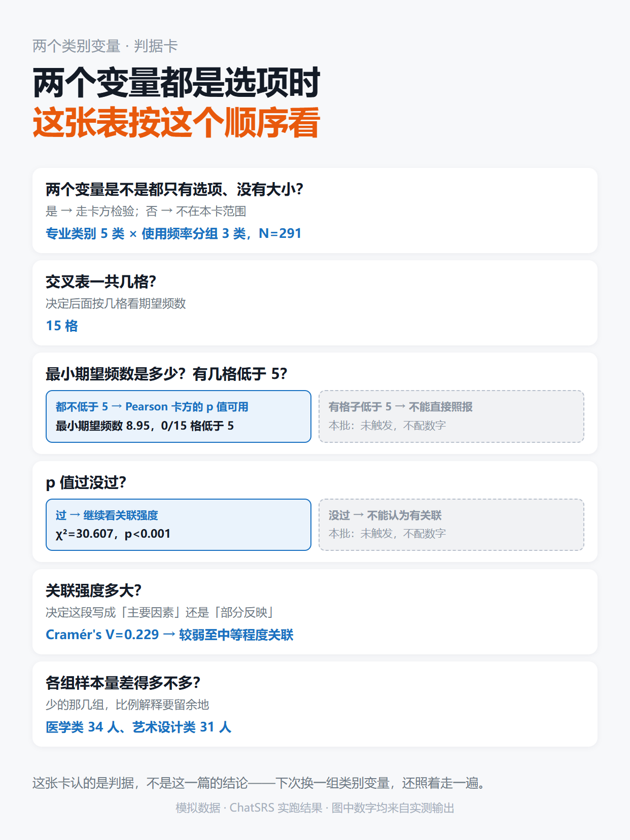Click heading 最小期望频数是多少? 有几格低于 5?

(166, 374)
